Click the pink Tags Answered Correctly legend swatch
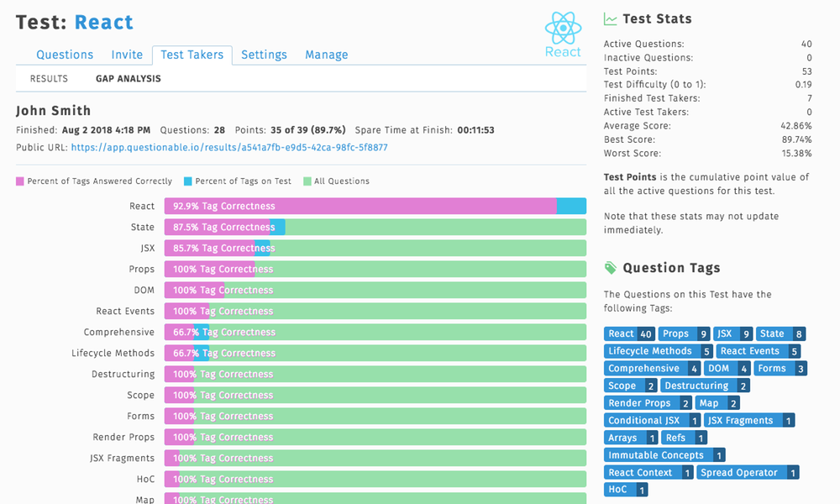 pyautogui.click(x=20, y=181)
